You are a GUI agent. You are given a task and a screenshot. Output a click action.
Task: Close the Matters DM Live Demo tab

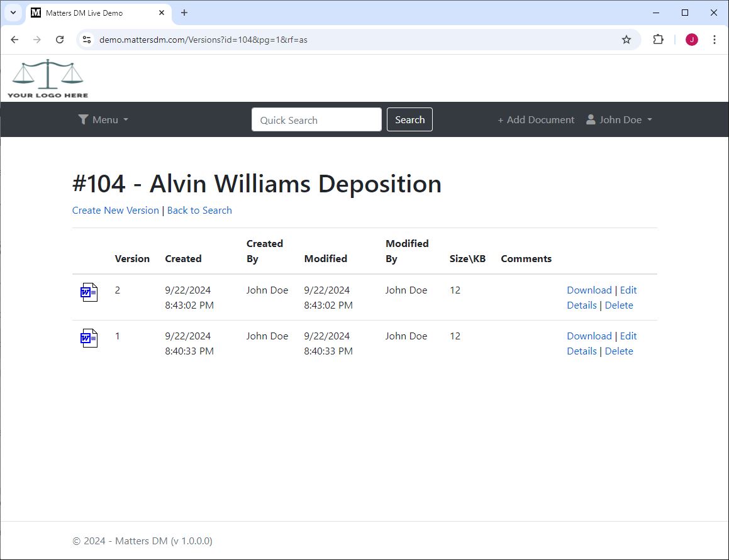point(161,13)
